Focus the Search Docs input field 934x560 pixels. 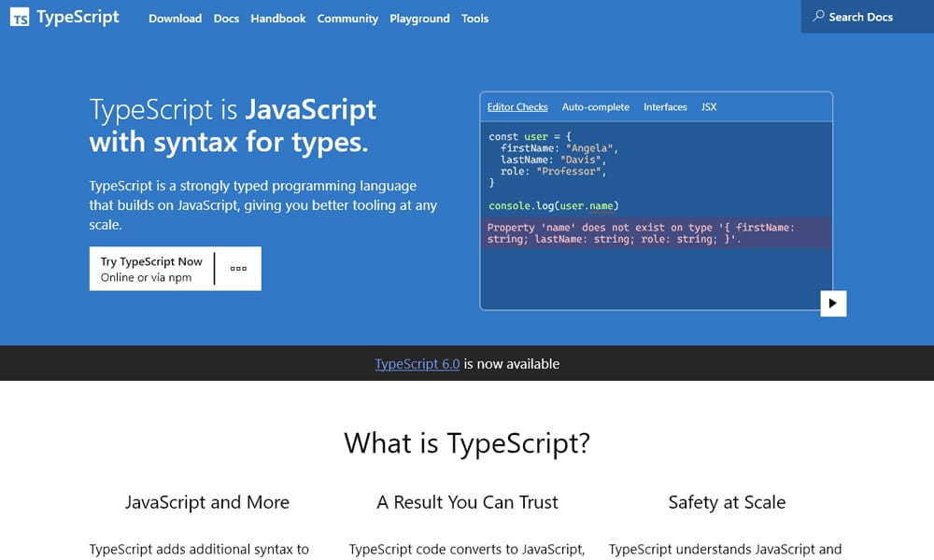coord(868,17)
